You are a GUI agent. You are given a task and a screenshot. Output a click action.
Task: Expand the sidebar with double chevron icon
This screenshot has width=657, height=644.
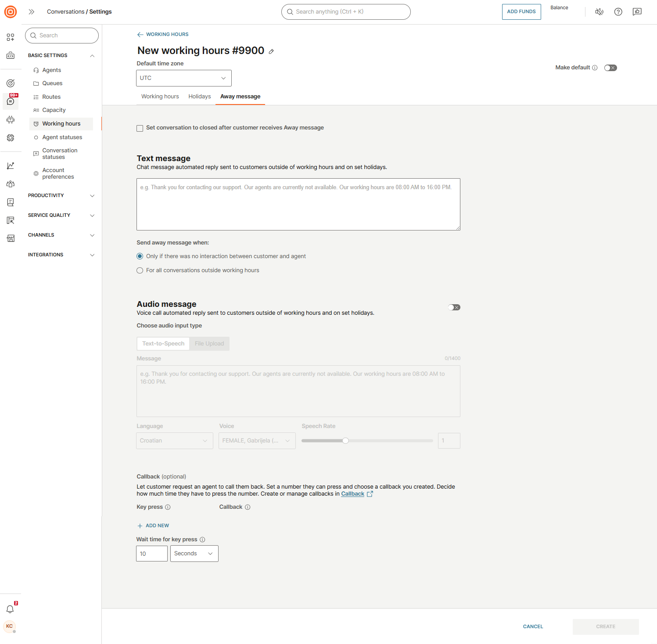pos(32,12)
